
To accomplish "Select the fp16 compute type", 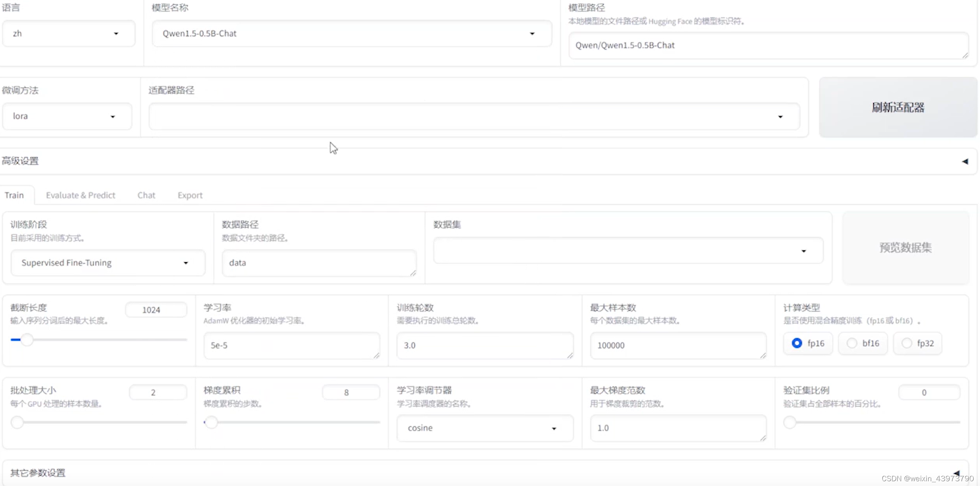I will click(797, 343).
